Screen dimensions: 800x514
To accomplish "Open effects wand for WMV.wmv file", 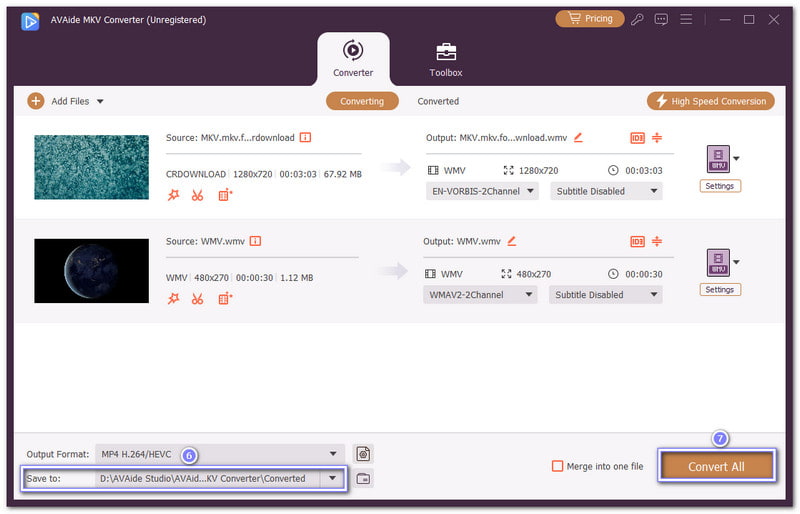I will pyautogui.click(x=173, y=299).
